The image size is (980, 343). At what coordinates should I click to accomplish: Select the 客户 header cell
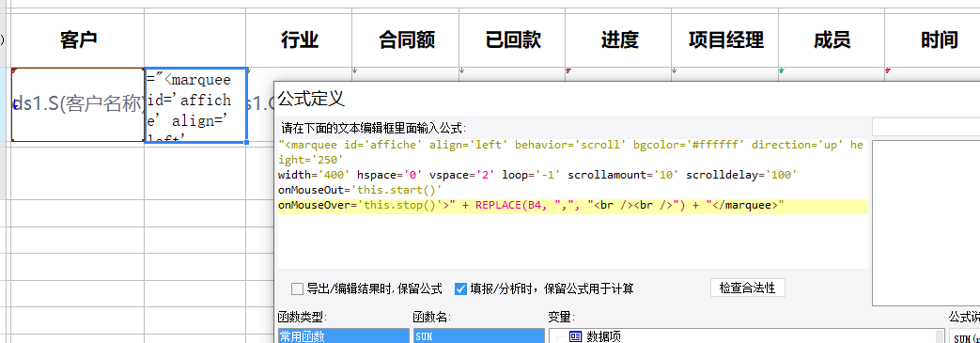tap(78, 40)
